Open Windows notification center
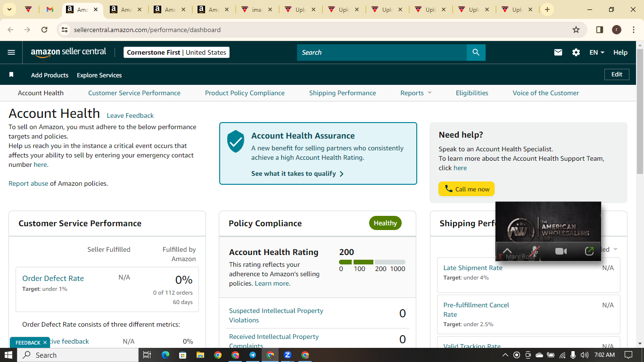Screen dimensions: 644x362 (x=628, y=355)
